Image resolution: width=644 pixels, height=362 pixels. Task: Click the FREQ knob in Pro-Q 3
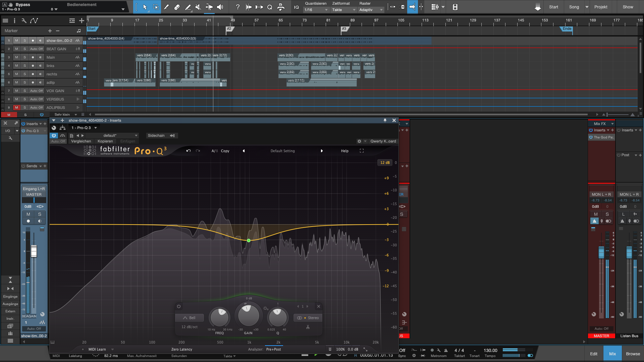point(219,317)
